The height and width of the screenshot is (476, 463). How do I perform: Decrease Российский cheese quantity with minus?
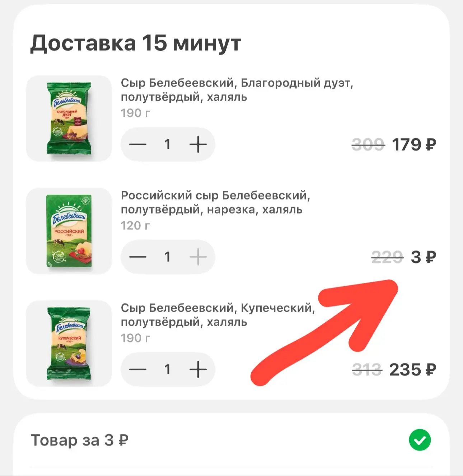coord(138,257)
